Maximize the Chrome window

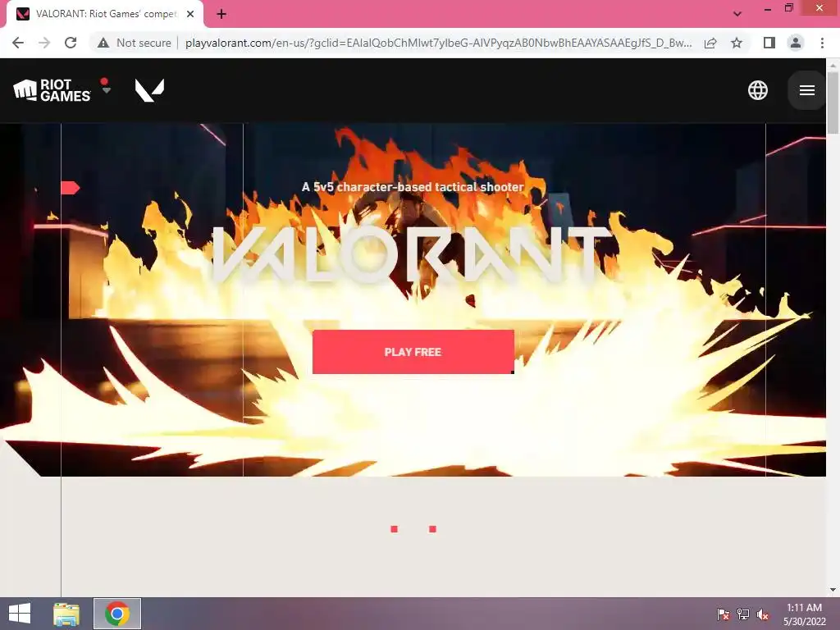click(788, 8)
